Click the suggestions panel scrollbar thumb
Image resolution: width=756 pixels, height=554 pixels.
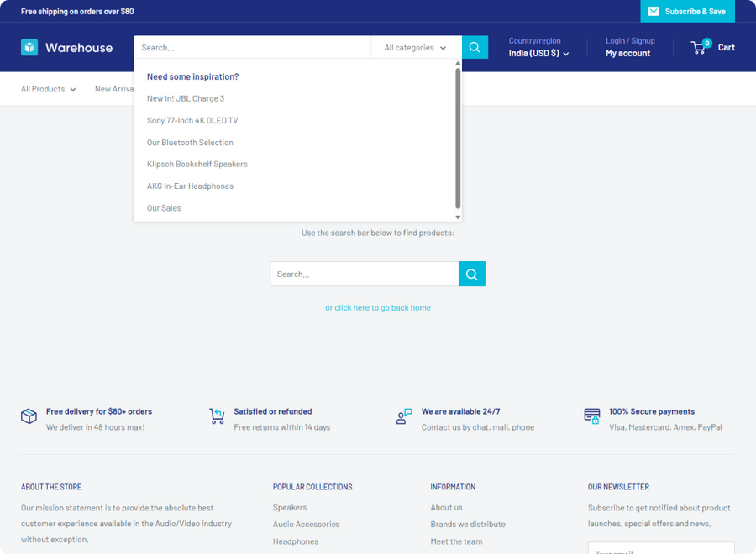[458, 138]
